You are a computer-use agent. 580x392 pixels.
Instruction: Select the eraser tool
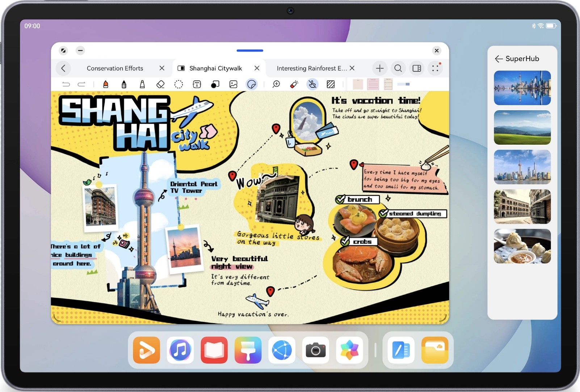(160, 84)
